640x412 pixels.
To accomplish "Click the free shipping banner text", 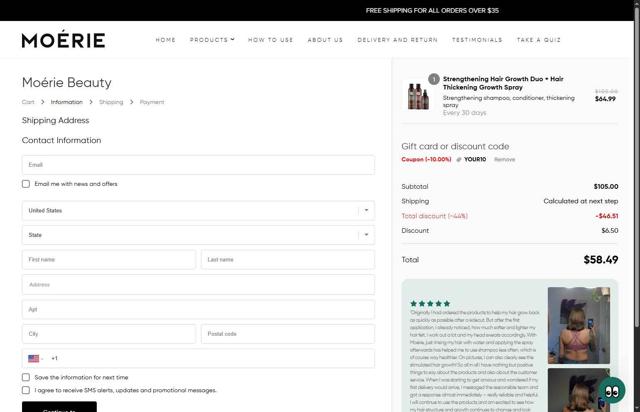I will coord(432,11).
